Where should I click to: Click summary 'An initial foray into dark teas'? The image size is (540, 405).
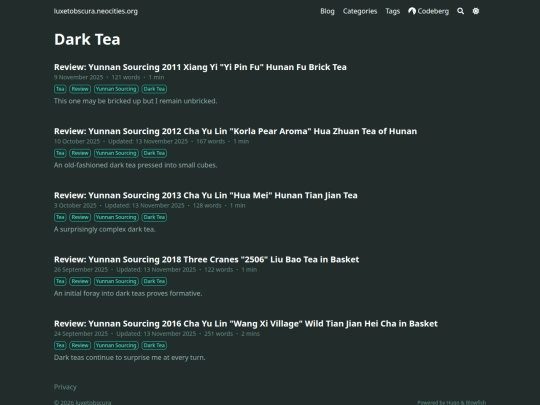click(128, 293)
